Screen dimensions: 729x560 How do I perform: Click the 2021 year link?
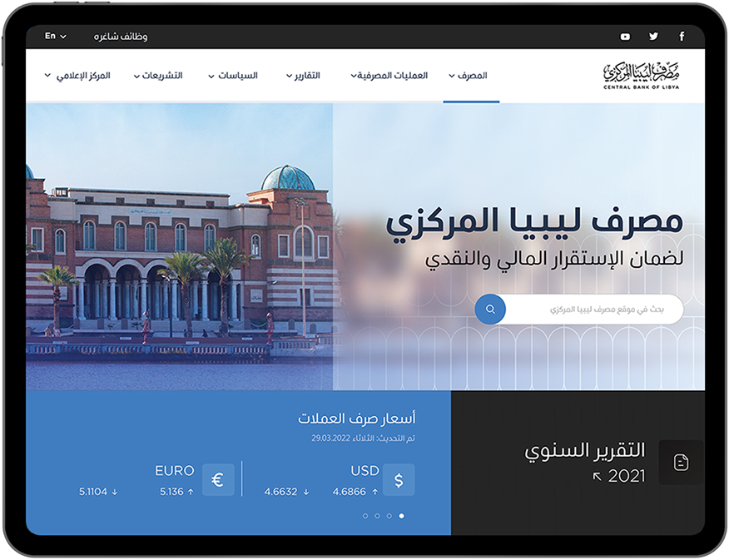627,476
